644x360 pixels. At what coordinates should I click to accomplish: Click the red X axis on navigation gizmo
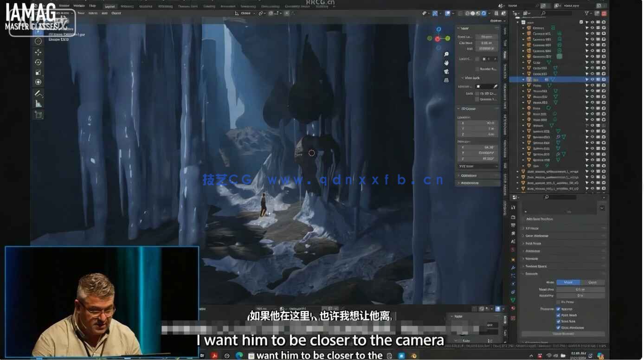click(437, 39)
